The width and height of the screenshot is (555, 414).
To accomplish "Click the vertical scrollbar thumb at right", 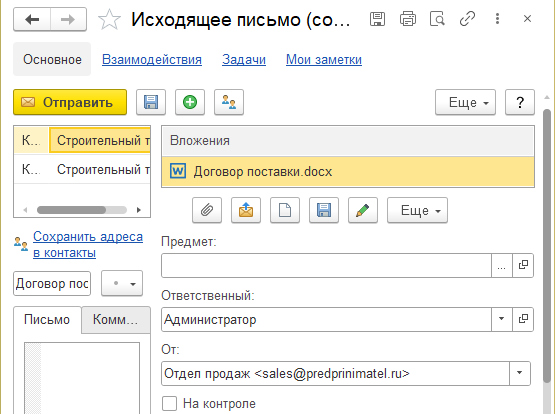I will [547, 246].
